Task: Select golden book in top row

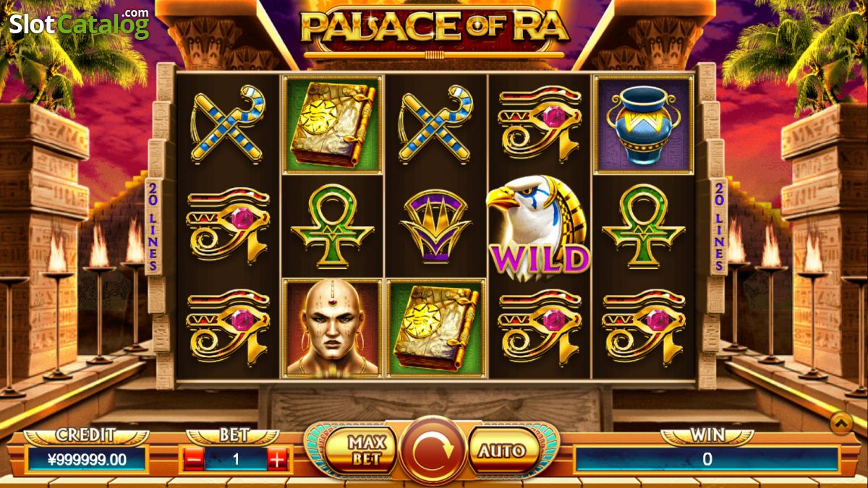Action: pos(332,124)
